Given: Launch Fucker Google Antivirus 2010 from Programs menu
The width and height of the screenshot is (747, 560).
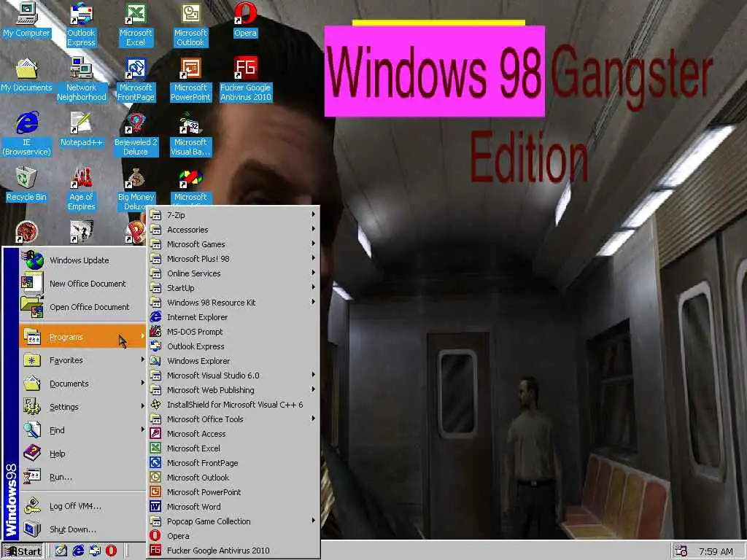Looking at the screenshot, I should 233,551.
